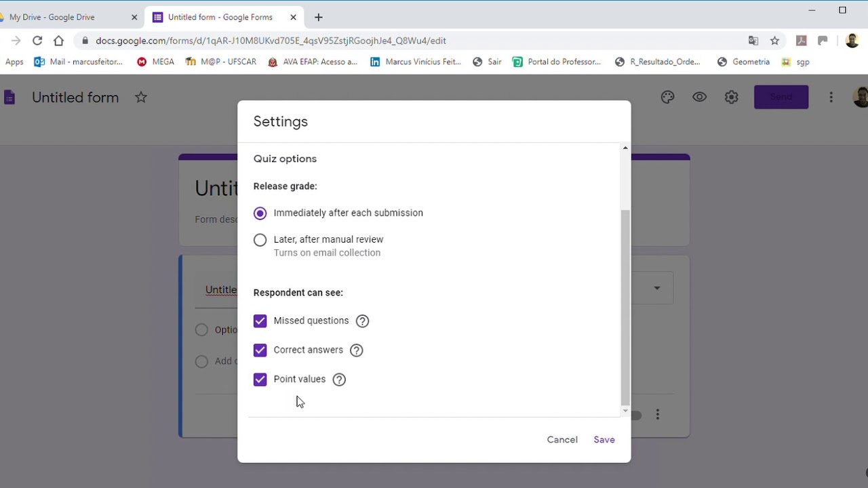Select Immediately after each submission
Screen dimensions: 868x488
click(260, 213)
